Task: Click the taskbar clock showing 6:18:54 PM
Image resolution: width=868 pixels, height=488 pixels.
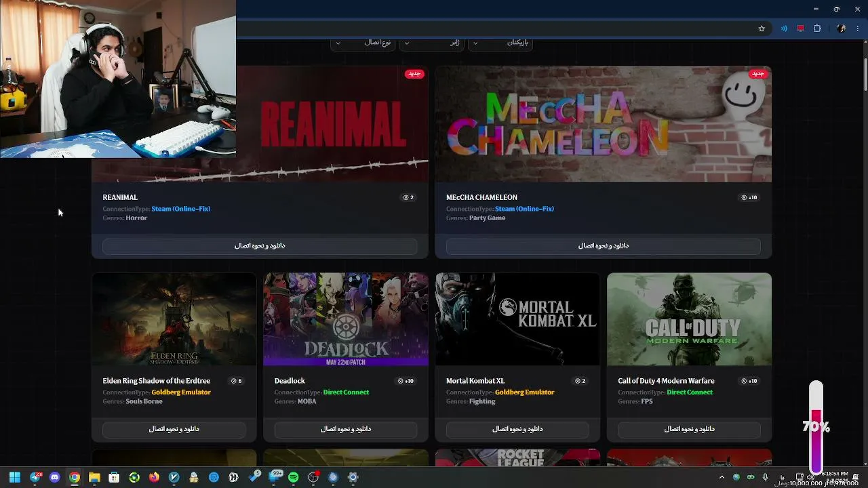Action: coord(835,474)
